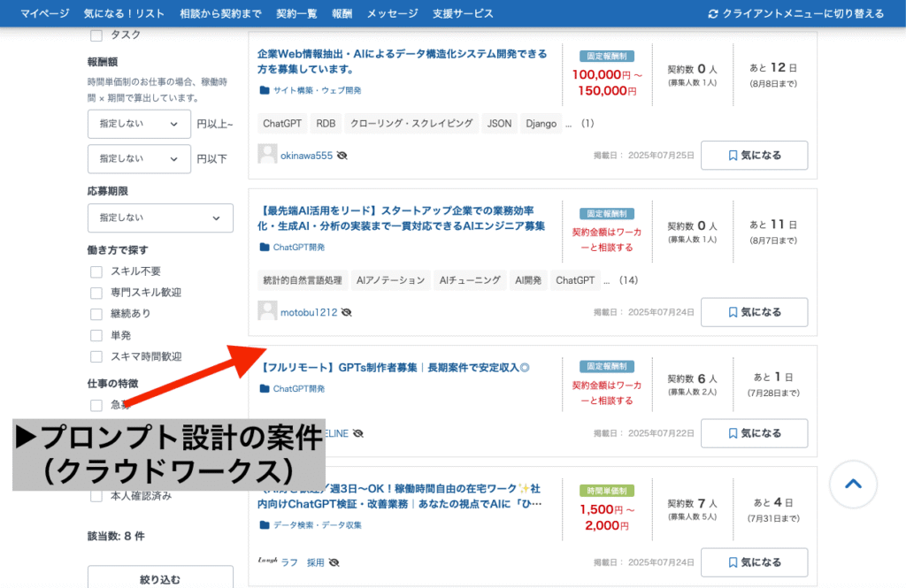
Task: Click hidden-eye icon beside okinawa555
Action: pos(342,156)
